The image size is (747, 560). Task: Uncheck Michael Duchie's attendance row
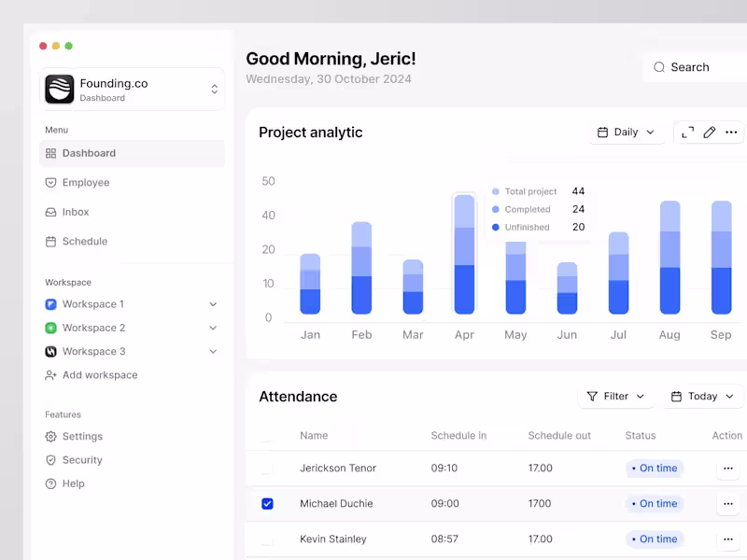coord(268,503)
